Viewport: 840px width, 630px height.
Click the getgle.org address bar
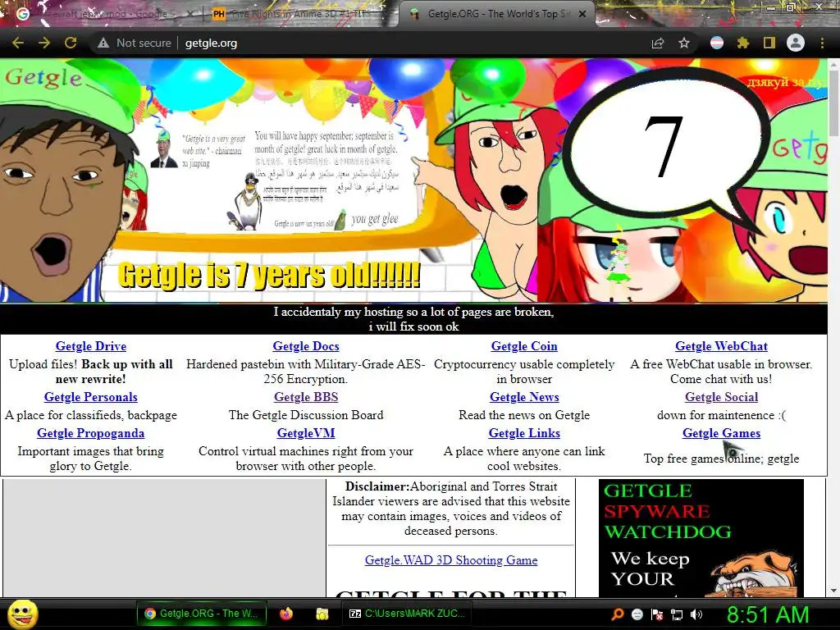coord(211,43)
